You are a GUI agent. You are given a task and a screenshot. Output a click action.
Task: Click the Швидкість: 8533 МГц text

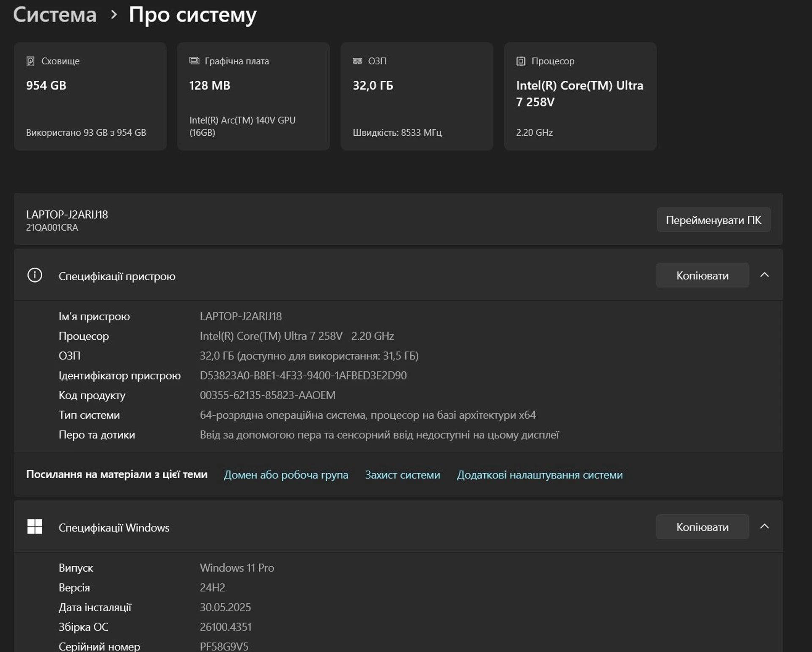tap(397, 133)
